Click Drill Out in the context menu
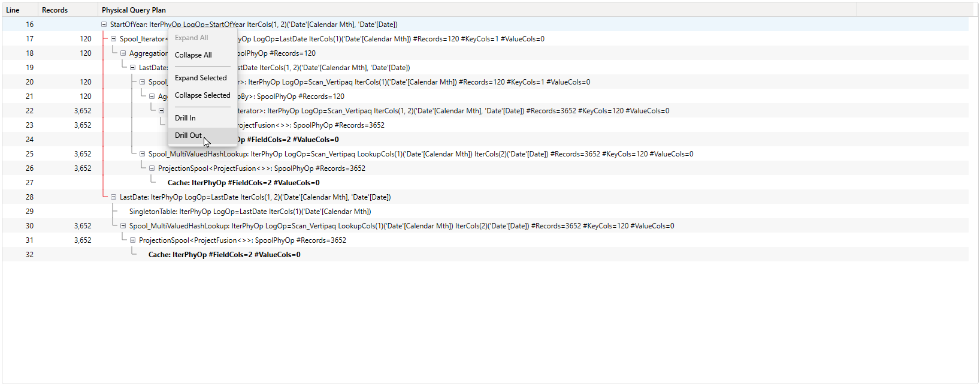This screenshot has width=980, height=386. point(188,135)
